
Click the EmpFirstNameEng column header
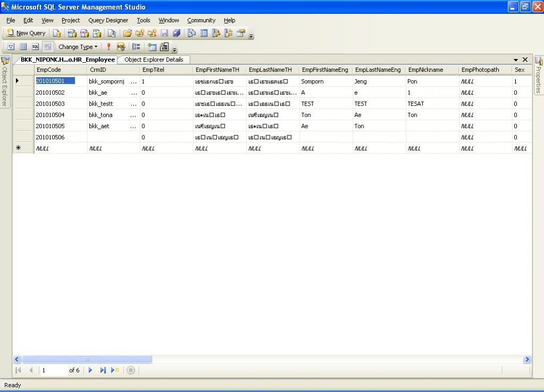click(325, 70)
